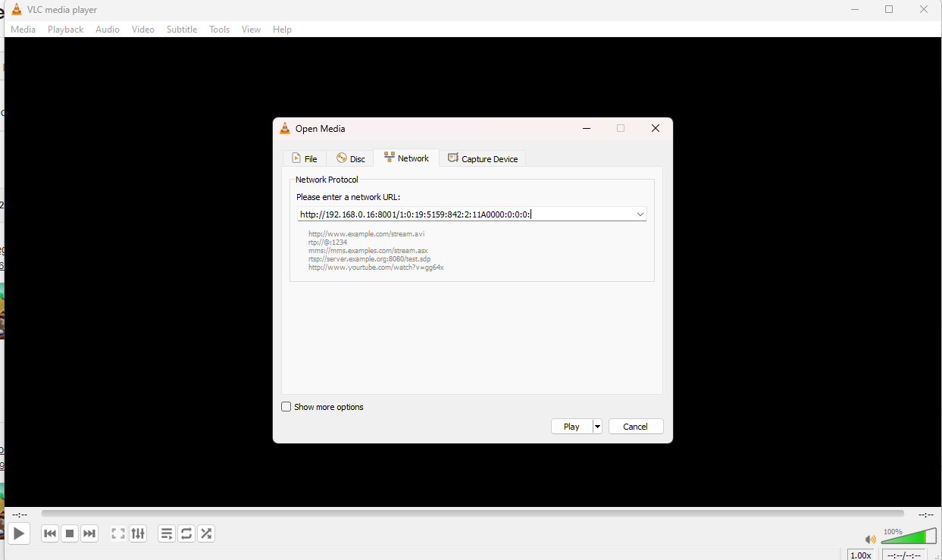
Task: Toggle fullscreen video mode
Action: coord(118,533)
